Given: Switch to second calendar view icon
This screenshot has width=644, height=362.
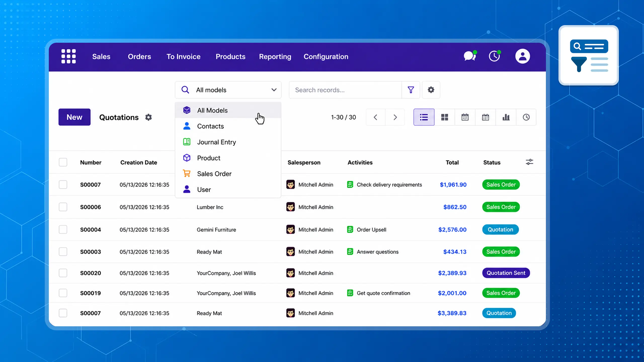Looking at the screenshot, I should [x=486, y=117].
